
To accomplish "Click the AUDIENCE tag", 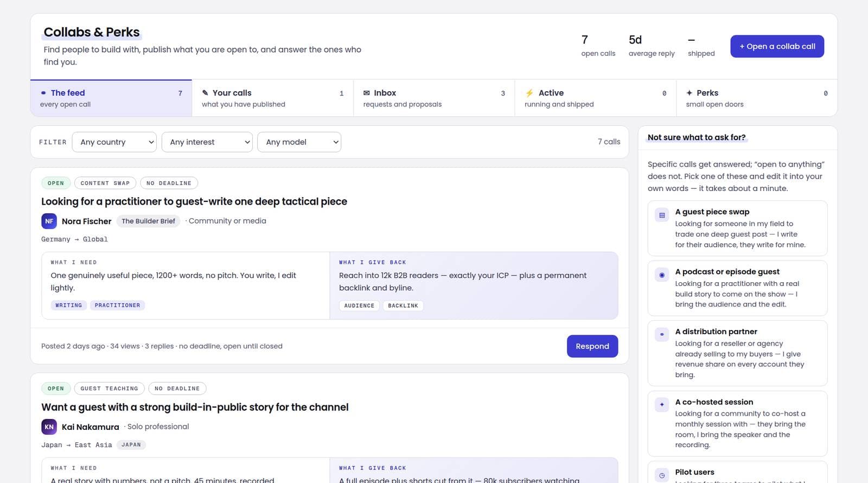I will click(x=359, y=306).
